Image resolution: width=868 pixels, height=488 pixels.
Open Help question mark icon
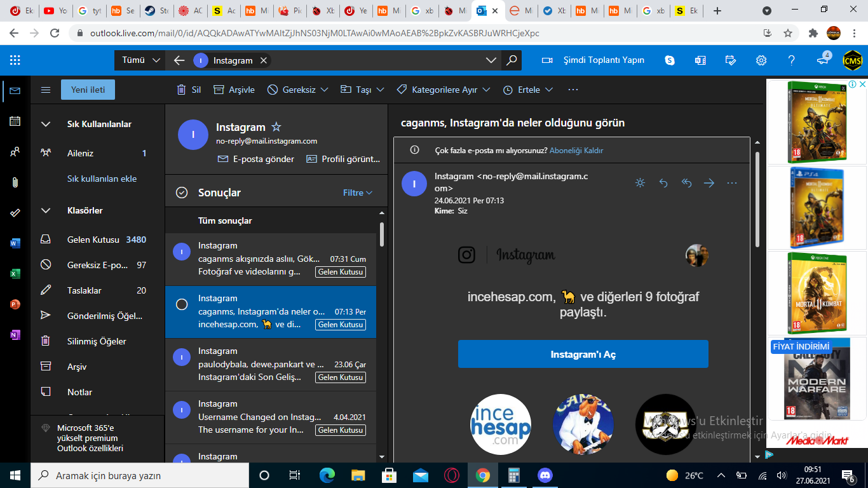coord(792,60)
